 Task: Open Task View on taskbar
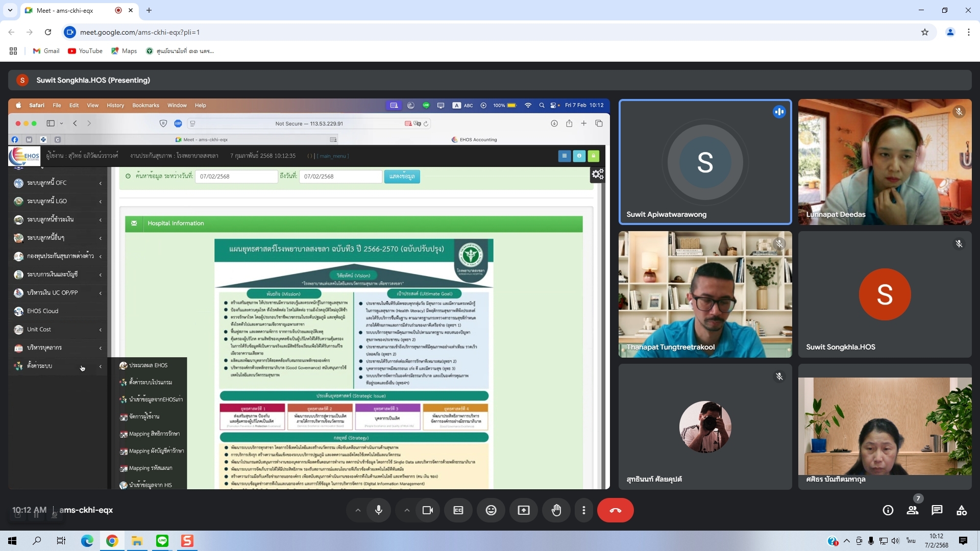click(61, 541)
